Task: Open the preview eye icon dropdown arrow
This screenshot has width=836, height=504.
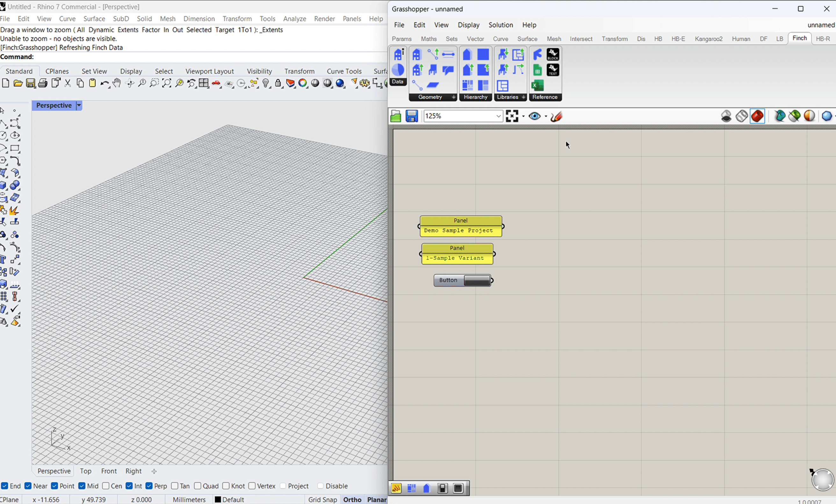Action: (545, 116)
